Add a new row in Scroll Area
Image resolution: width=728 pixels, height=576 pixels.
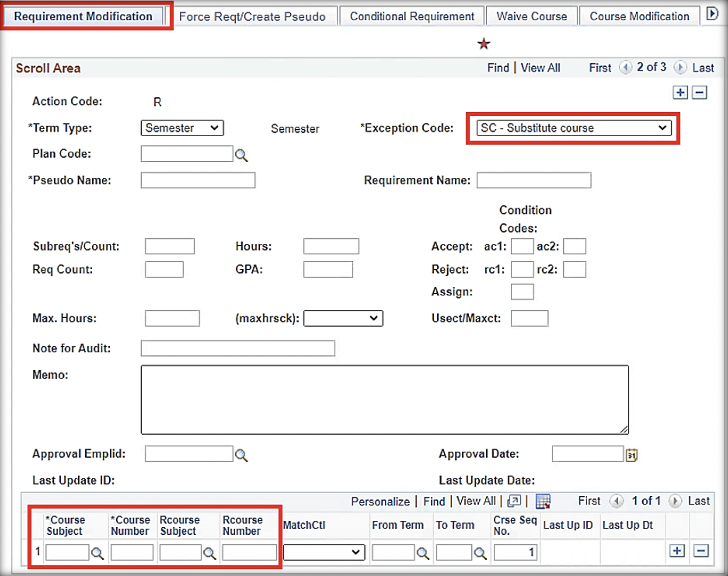pos(680,93)
